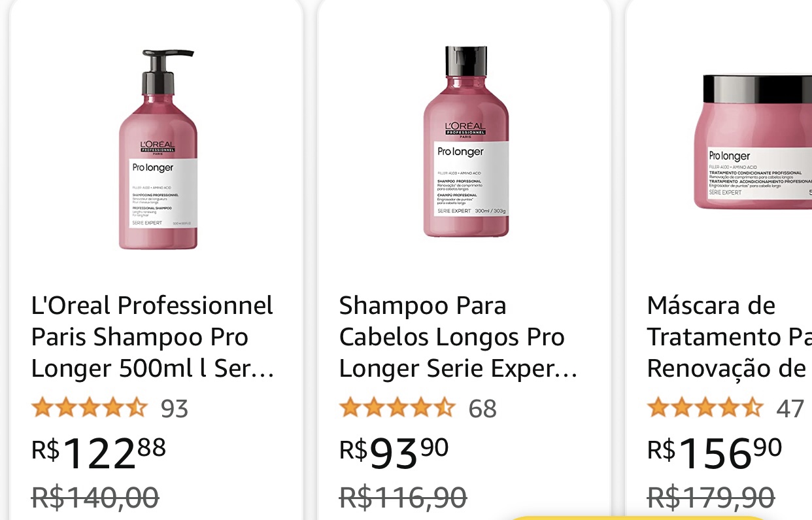The width and height of the screenshot is (812, 520).
Task: View the 47 customer reviews
Action: point(790,409)
